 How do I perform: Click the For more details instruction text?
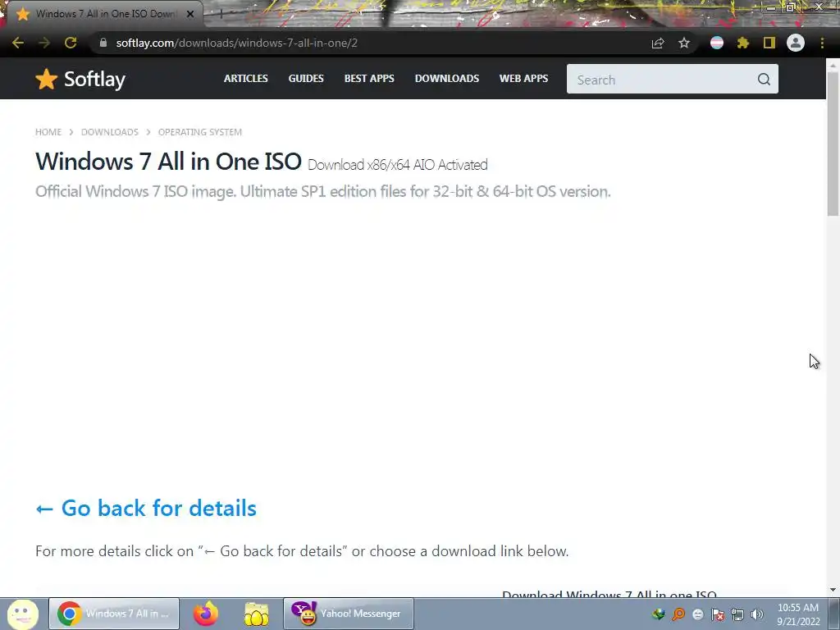point(302,551)
